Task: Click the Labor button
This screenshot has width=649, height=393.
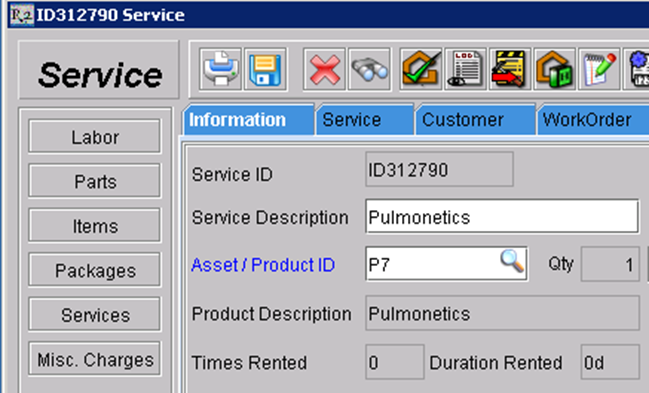Action: coord(94,136)
